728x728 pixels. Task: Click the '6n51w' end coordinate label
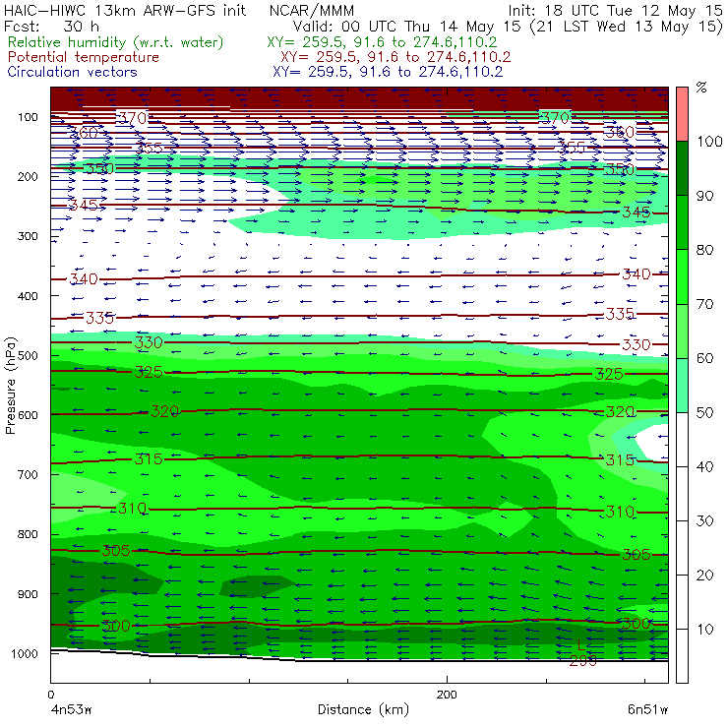coord(647,710)
